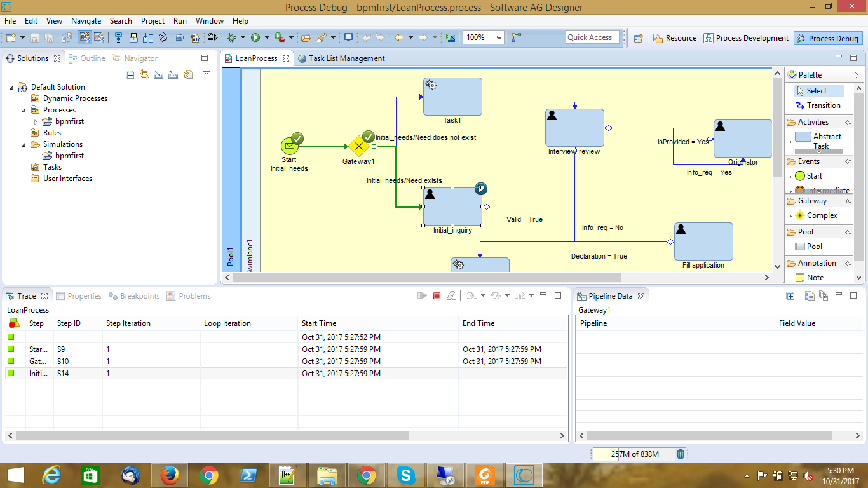Screen dimensions: 868x488
Task: Open the File menu
Action: coord(10,21)
